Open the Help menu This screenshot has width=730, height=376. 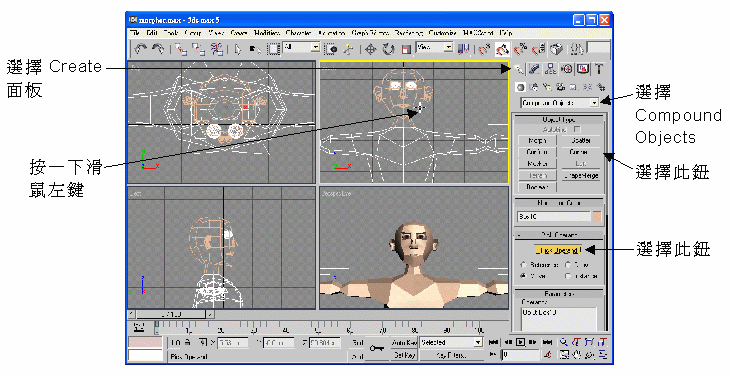tap(506, 33)
